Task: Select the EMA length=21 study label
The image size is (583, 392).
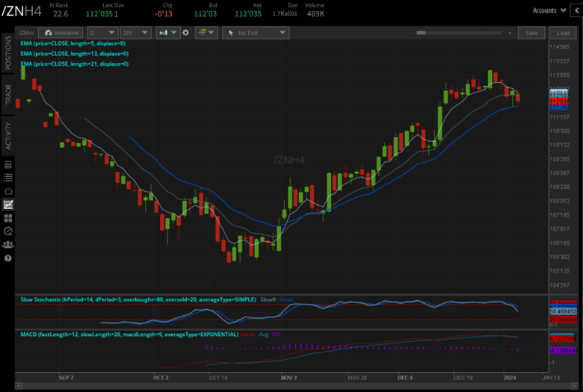Action: [74, 64]
